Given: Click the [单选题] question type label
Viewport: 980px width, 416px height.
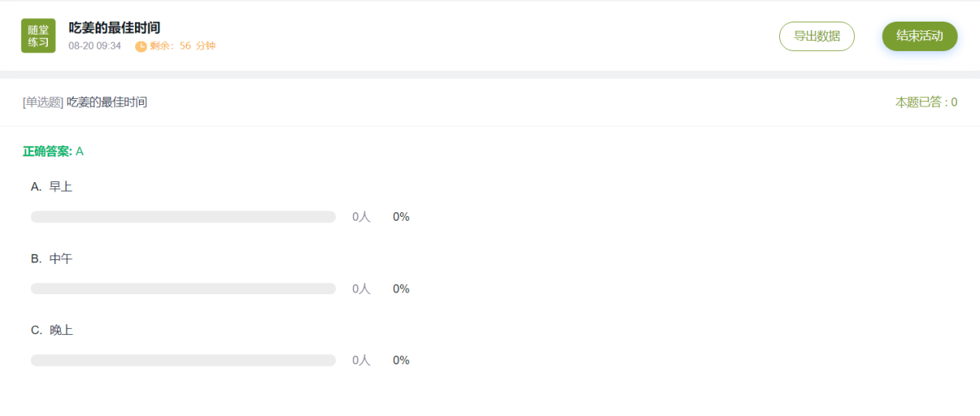Looking at the screenshot, I should (x=43, y=102).
